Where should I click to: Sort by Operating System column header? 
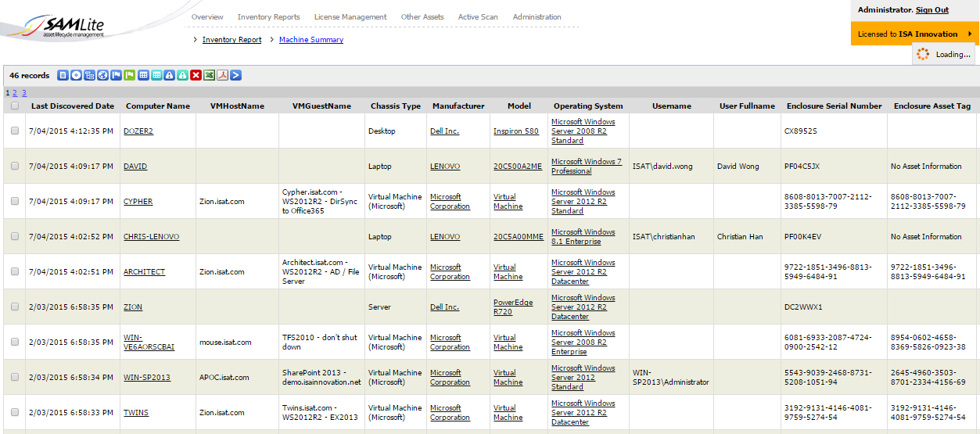(x=588, y=106)
